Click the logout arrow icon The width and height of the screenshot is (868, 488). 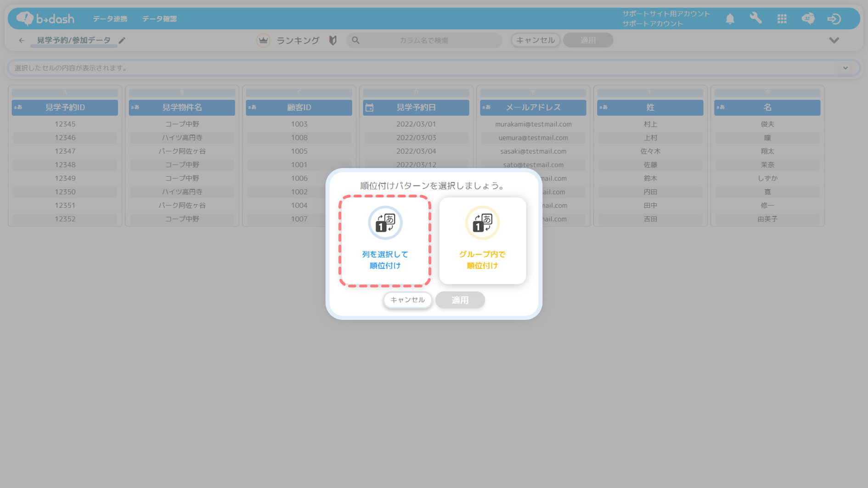click(x=834, y=19)
